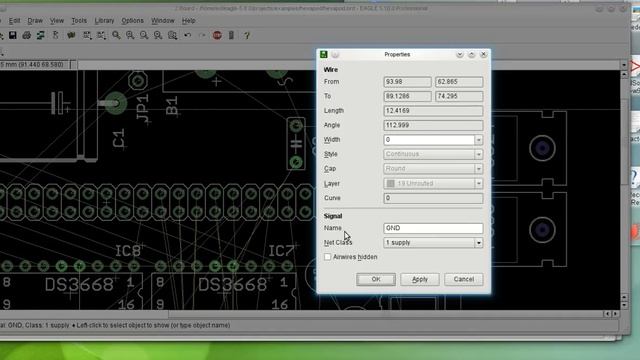
Task: Open the Window menu
Action: coord(162,20)
